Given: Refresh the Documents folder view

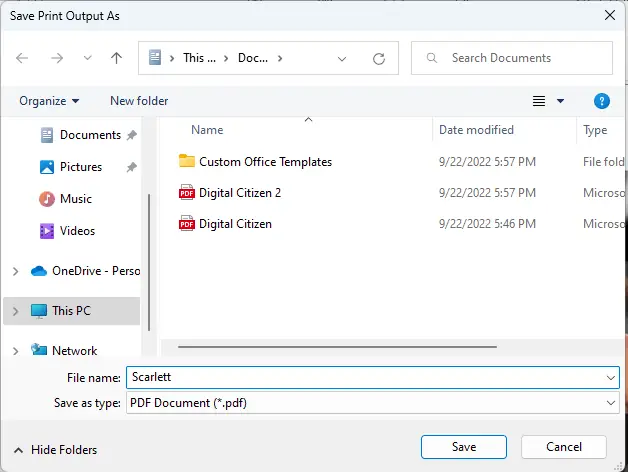Looking at the screenshot, I should (x=379, y=59).
